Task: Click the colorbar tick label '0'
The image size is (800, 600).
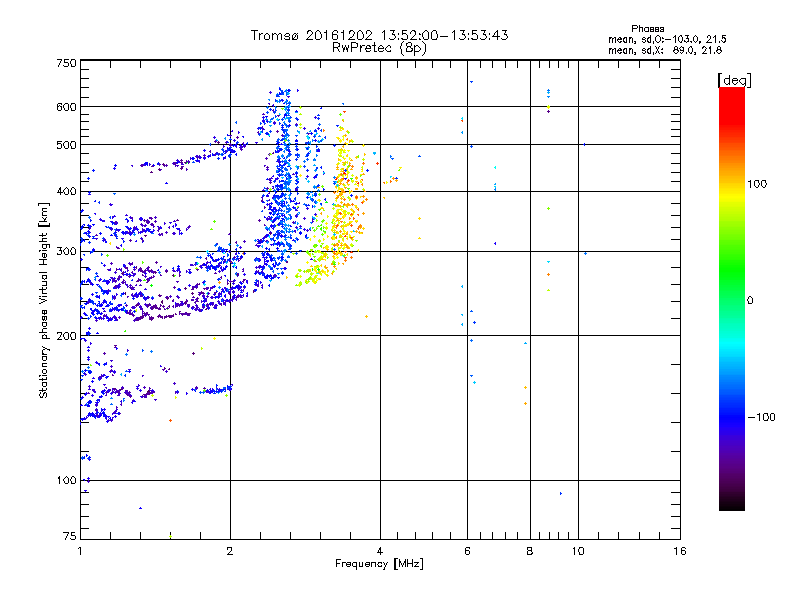Action: (x=750, y=301)
